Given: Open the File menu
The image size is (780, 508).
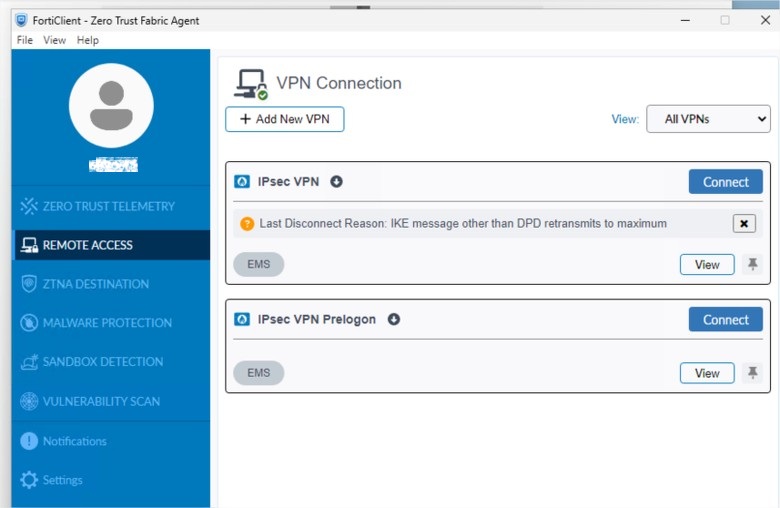Looking at the screenshot, I should click(25, 40).
